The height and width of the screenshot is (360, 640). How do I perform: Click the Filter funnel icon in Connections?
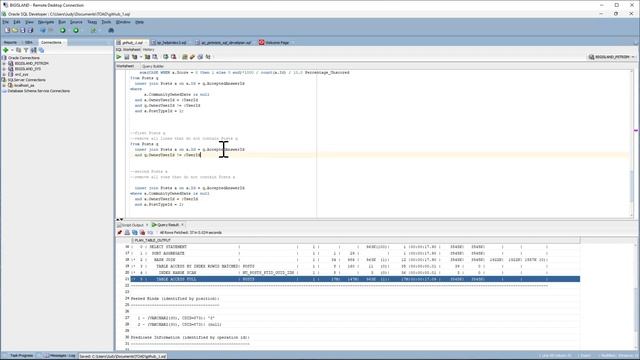tap(26, 50)
